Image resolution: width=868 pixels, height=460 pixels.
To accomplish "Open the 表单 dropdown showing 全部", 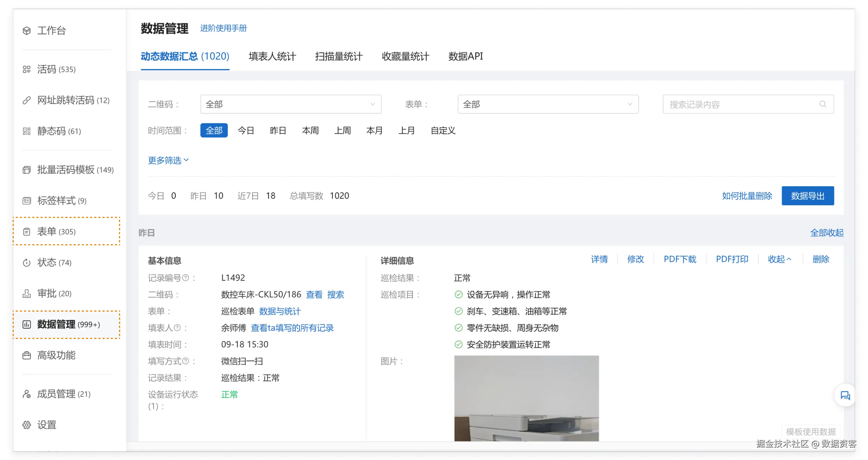I will (x=548, y=104).
